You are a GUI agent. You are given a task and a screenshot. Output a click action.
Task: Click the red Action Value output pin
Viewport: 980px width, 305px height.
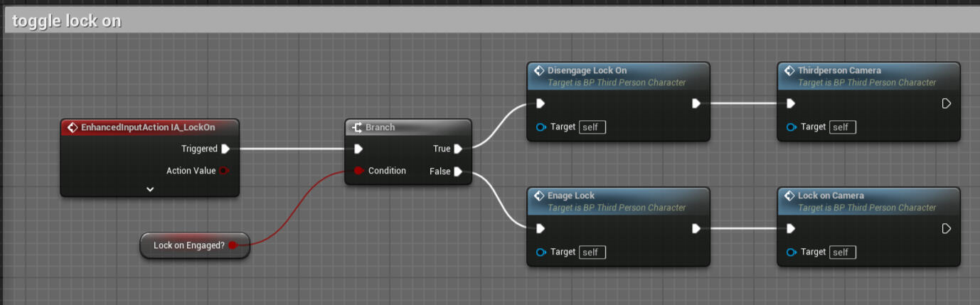coord(225,171)
